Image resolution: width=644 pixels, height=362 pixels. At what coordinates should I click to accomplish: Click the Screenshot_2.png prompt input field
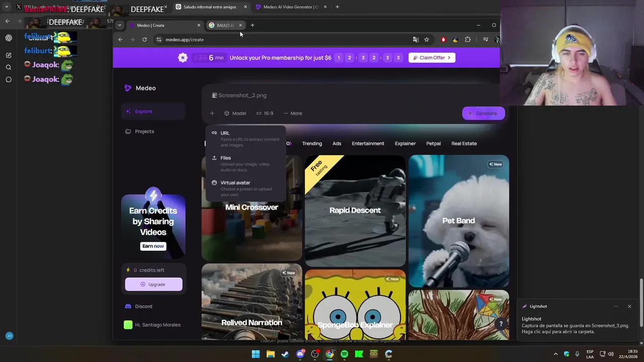click(x=352, y=95)
